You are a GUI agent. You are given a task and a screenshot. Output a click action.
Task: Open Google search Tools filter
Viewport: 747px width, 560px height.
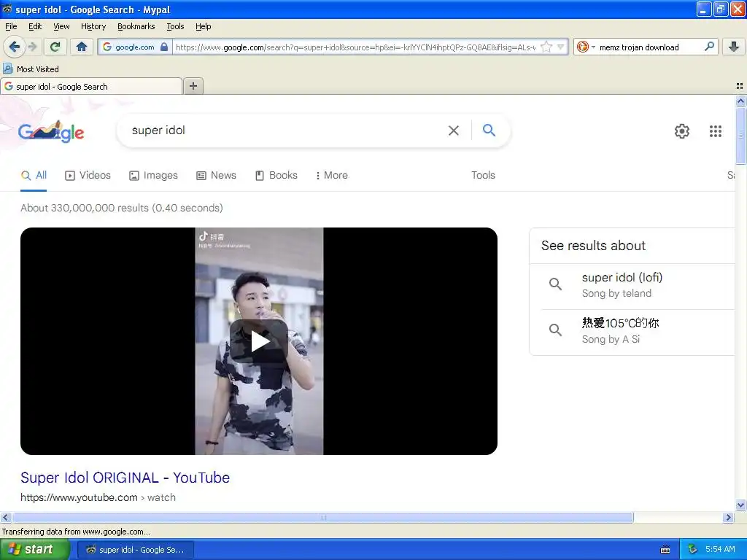click(x=483, y=175)
